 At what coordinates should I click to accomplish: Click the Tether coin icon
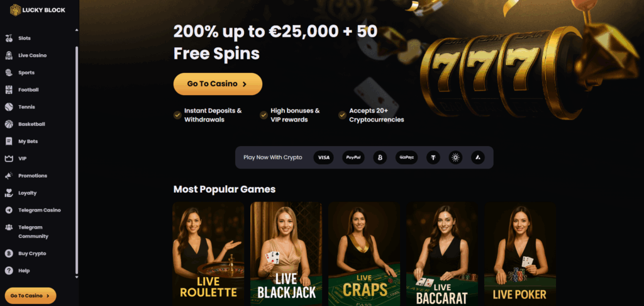pyautogui.click(x=433, y=157)
